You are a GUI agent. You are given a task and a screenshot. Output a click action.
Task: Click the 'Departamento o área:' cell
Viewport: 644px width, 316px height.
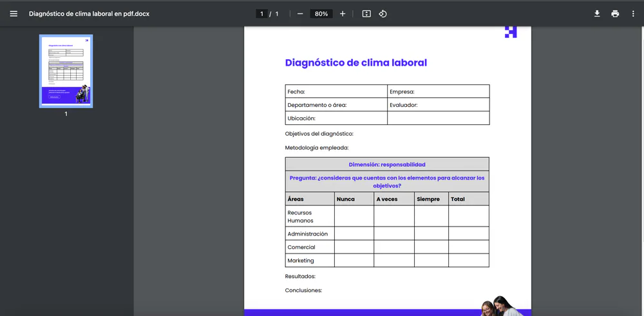[336, 105]
